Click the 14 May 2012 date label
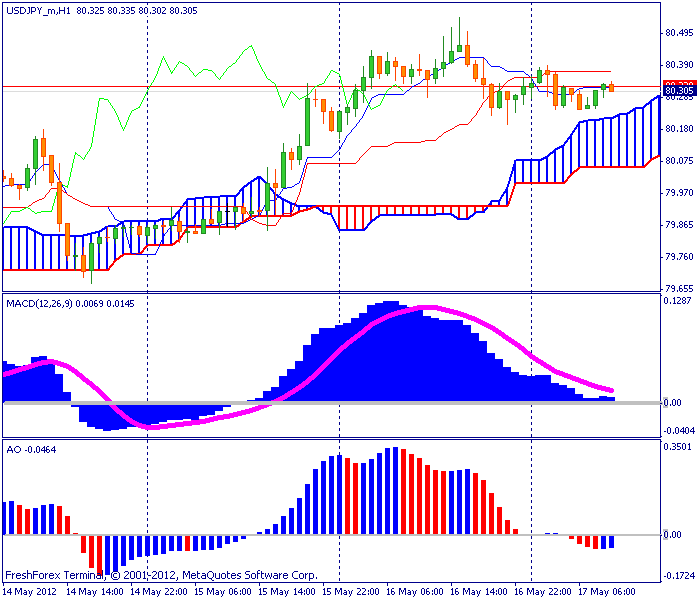700x600 pixels. pyautogui.click(x=30, y=592)
